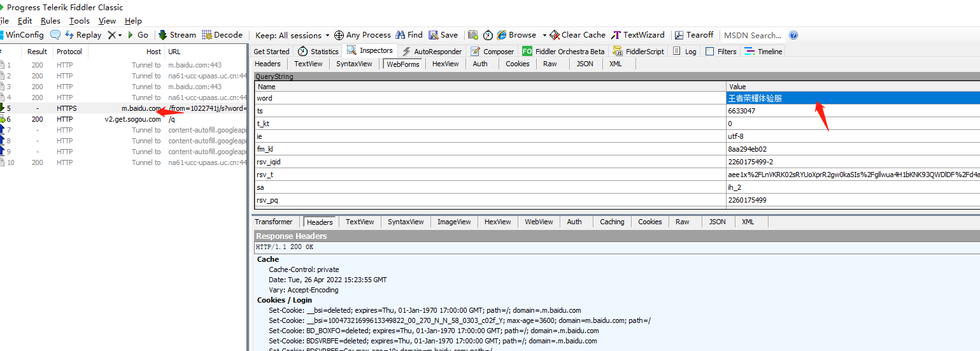The image size is (980, 351).
Task: Launch Browse with IE icon
Action: (516, 35)
